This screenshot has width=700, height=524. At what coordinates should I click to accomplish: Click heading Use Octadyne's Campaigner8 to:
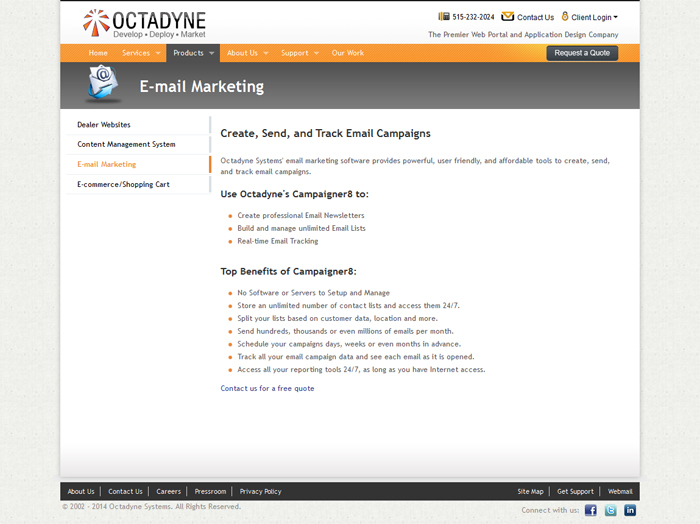[x=295, y=194]
